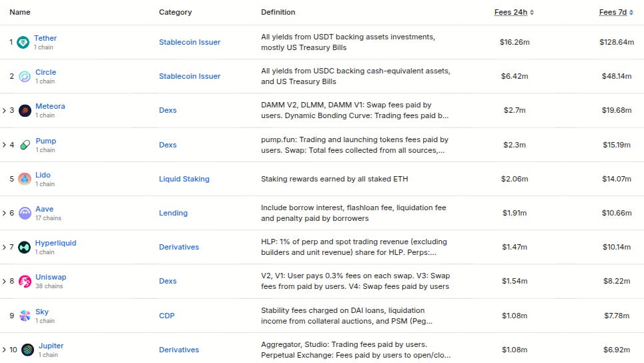Viewport: 644px width, 363px height.
Task: Click the Lido protocol logo icon
Action: coord(25,179)
